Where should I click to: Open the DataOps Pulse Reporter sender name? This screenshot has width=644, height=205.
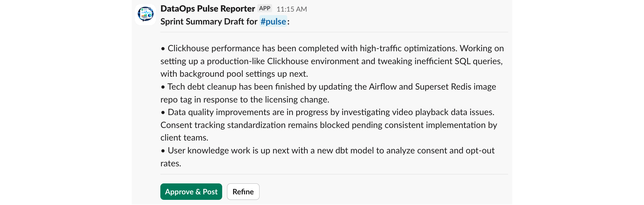pyautogui.click(x=208, y=9)
